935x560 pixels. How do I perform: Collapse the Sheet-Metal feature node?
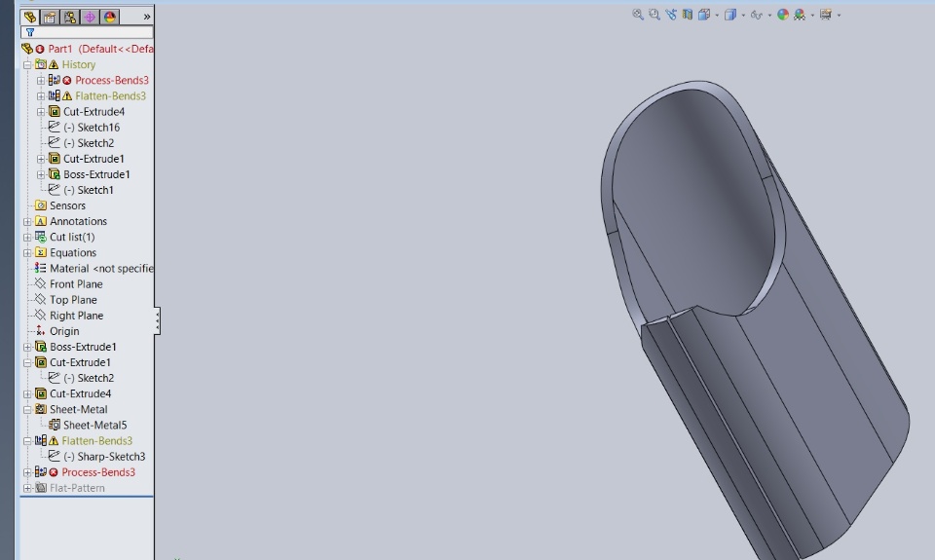(27, 410)
